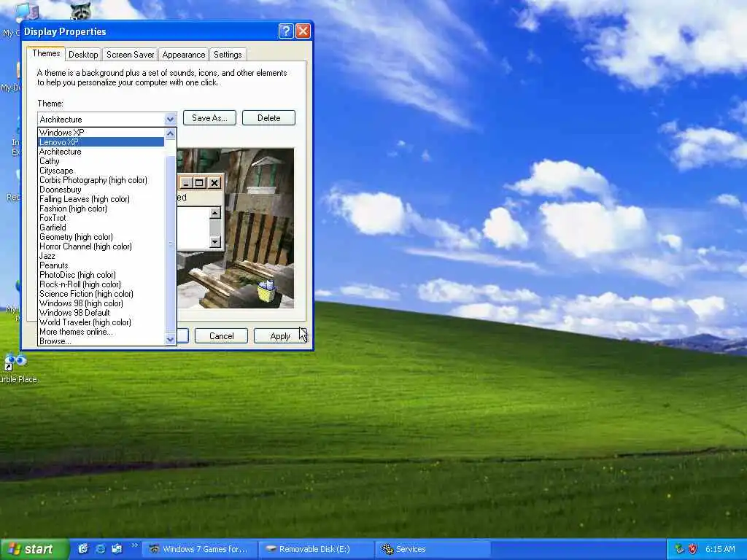747x560 pixels.
Task: Switch to Services taskbar window
Action: click(x=433, y=549)
